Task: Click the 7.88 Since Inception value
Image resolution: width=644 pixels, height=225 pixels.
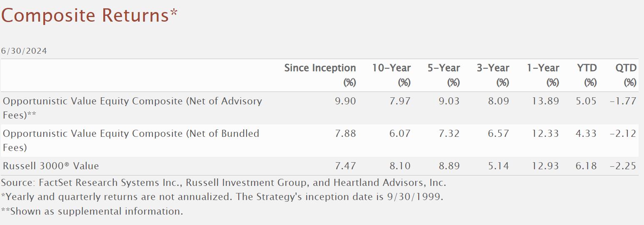Action: (345, 134)
